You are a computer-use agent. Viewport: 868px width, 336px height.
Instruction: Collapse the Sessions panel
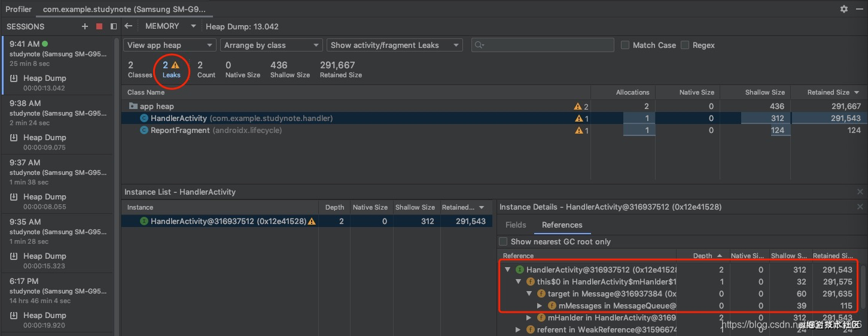[114, 26]
